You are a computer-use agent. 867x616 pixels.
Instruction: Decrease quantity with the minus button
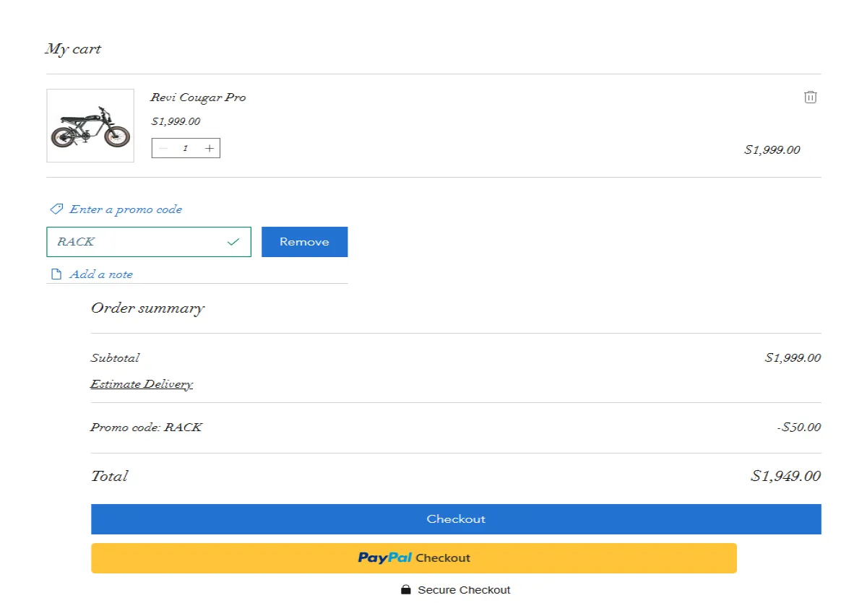[x=163, y=148]
